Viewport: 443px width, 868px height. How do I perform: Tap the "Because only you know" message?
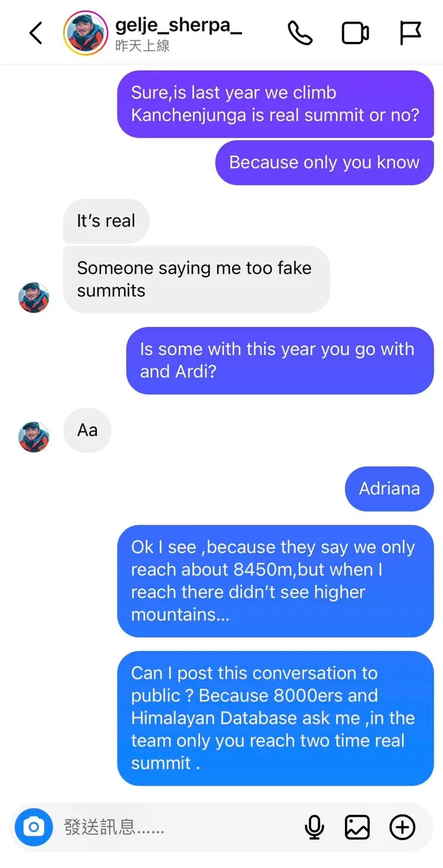(324, 162)
